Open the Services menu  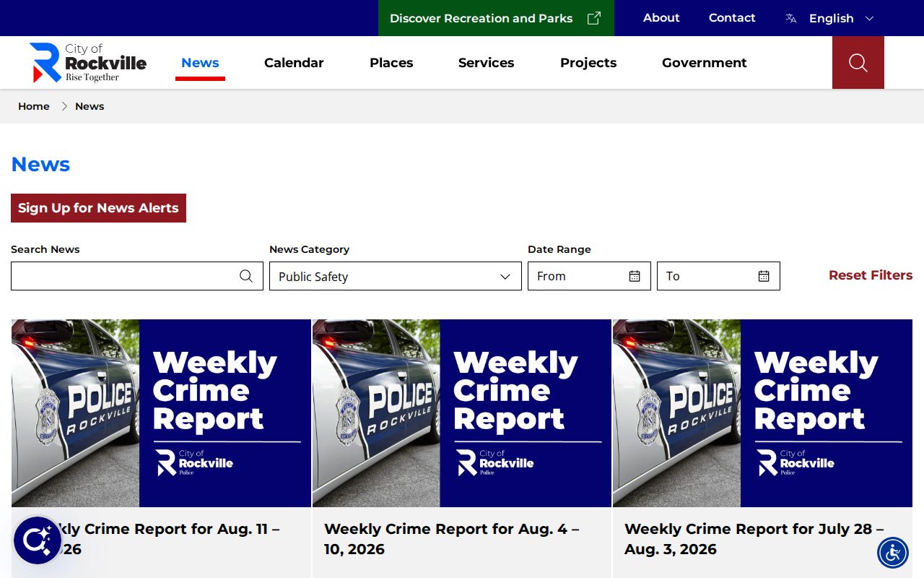pos(487,63)
